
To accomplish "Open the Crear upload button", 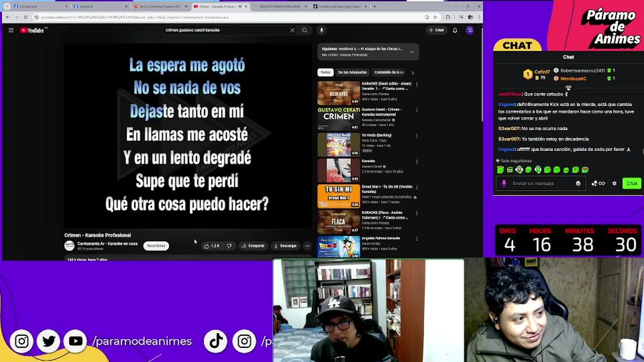I will click(x=436, y=30).
